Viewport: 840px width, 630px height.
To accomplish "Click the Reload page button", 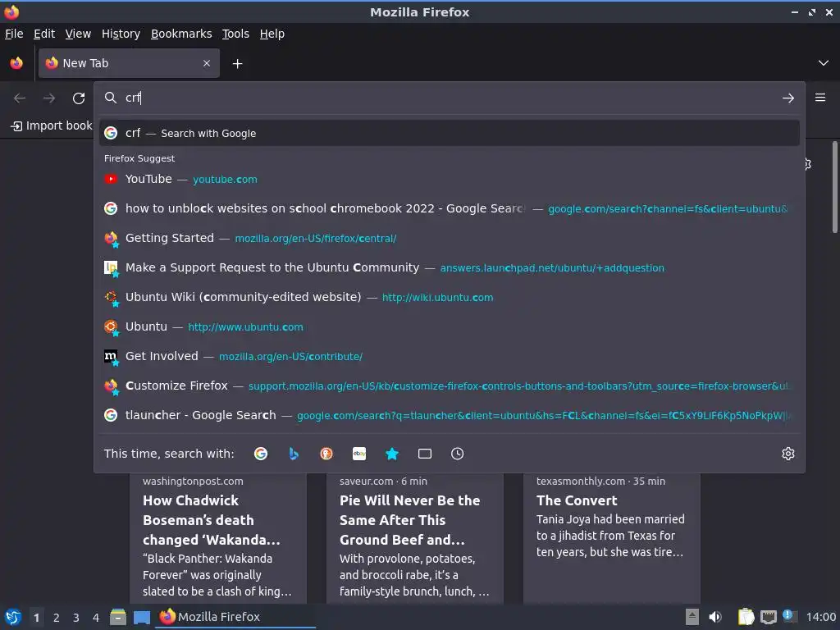I will pos(79,98).
